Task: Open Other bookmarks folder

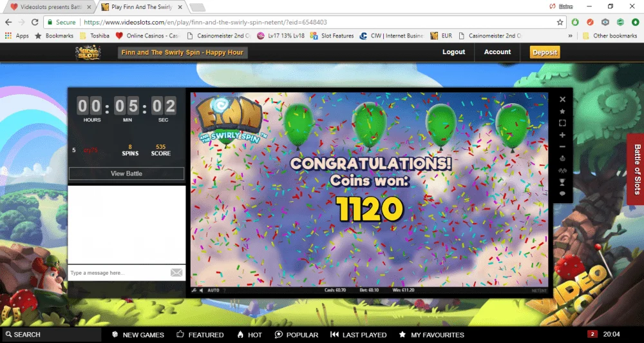Action: (x=610, y=35)
